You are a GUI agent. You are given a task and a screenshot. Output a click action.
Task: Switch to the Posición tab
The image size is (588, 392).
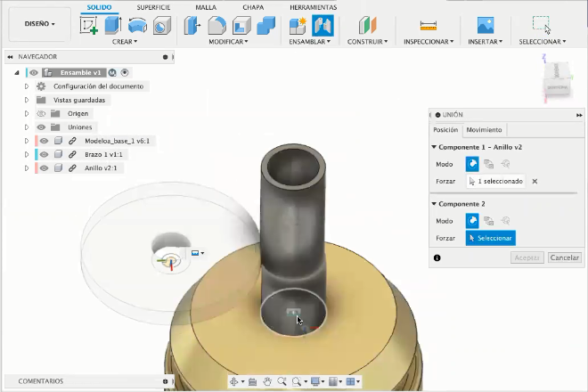pos(445,130)
